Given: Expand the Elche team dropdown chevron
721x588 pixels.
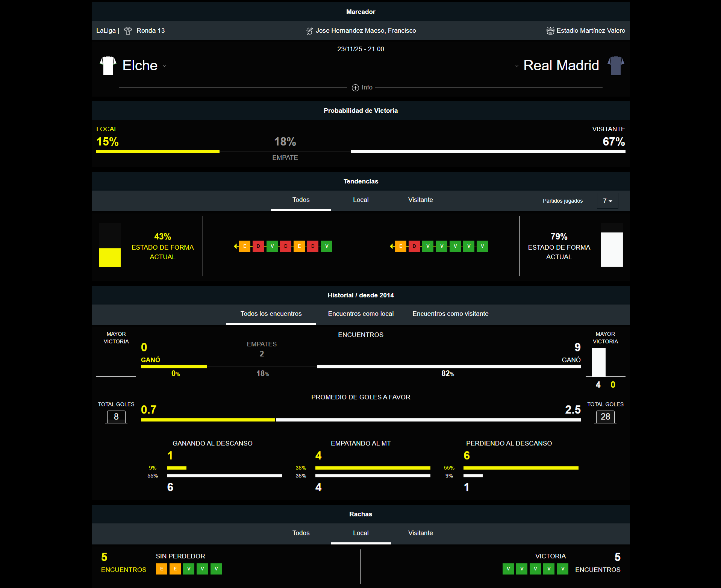Looking at the screenshot, I should coord(164,66).
